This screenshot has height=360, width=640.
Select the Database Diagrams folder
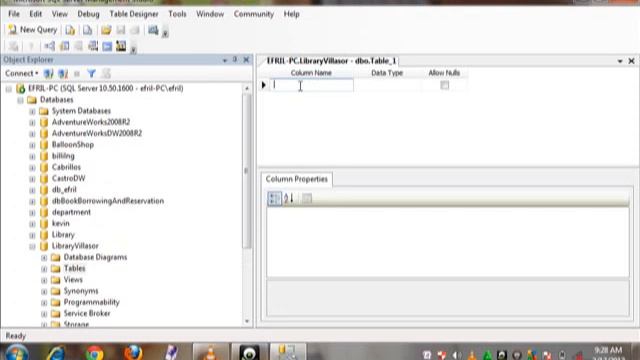click(95, 257)
